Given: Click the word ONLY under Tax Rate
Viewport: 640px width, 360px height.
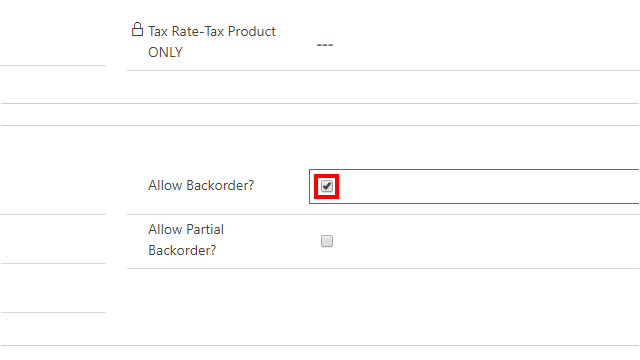Looking at the screenshot, I should [x=165, y=52].
